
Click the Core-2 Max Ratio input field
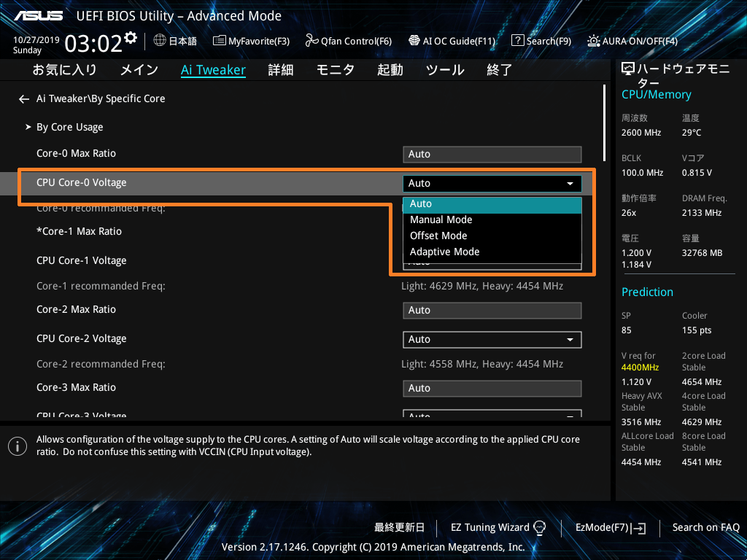(492, 311)
